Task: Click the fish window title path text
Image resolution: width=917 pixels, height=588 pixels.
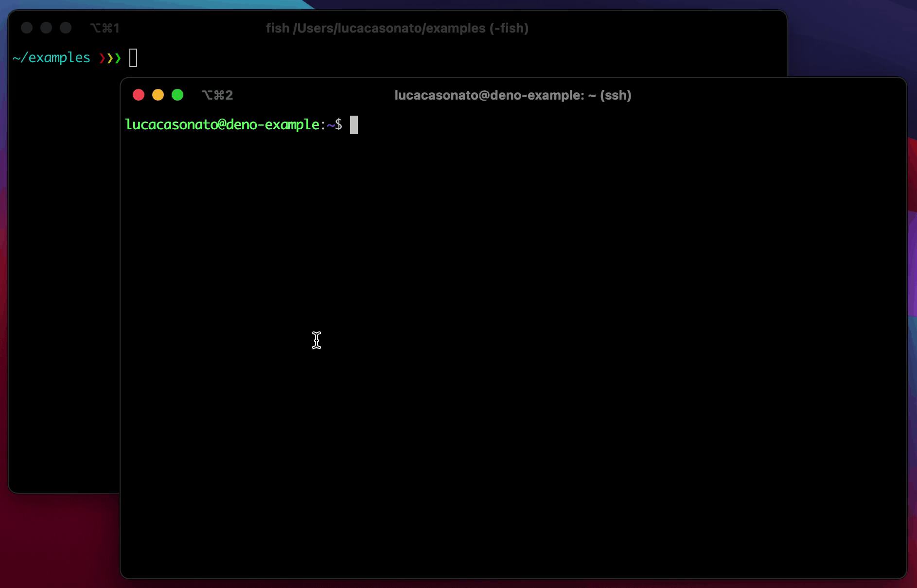Action: (x=397, y=28)
